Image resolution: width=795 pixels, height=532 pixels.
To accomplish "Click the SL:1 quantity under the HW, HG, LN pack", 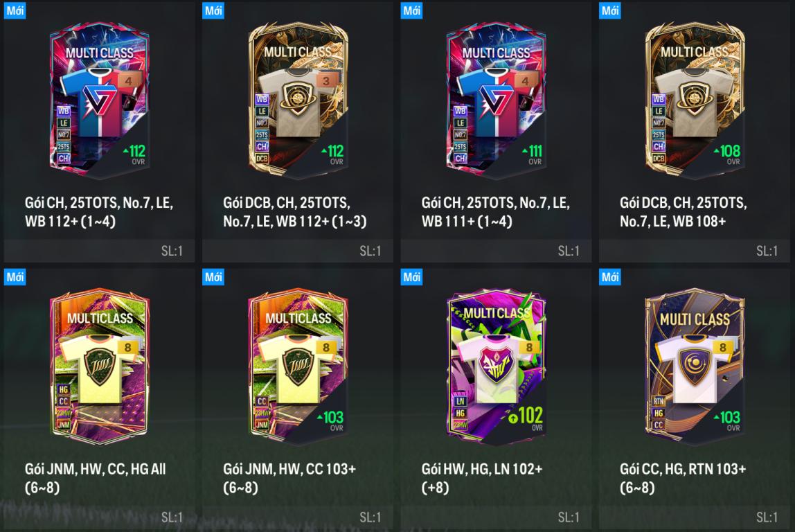I will (x=569, y=517).
